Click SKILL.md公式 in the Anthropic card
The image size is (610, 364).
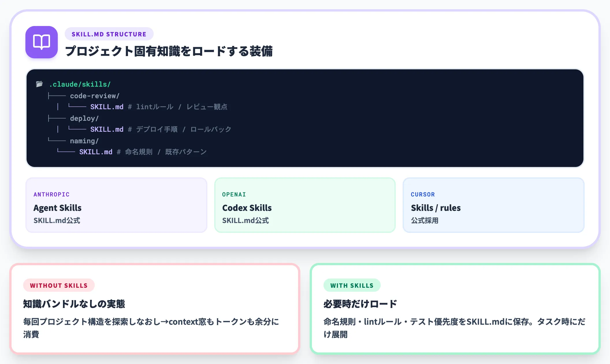tap(57, 220)
